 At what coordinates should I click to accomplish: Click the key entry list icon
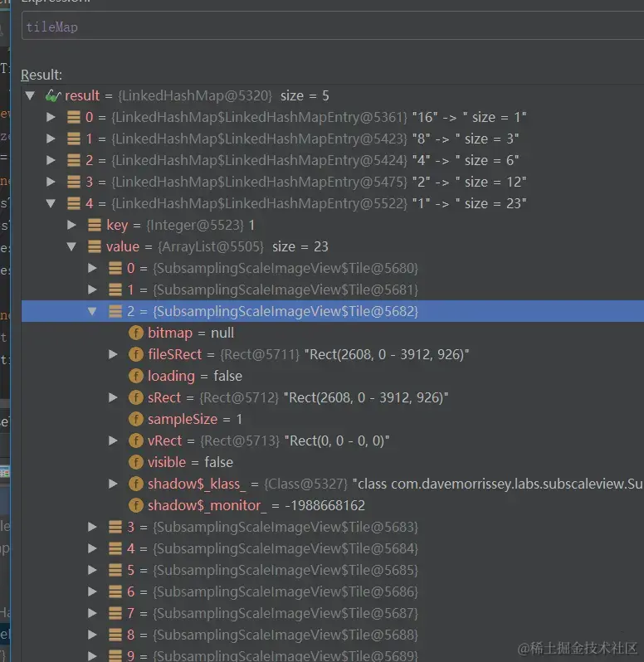94,225
